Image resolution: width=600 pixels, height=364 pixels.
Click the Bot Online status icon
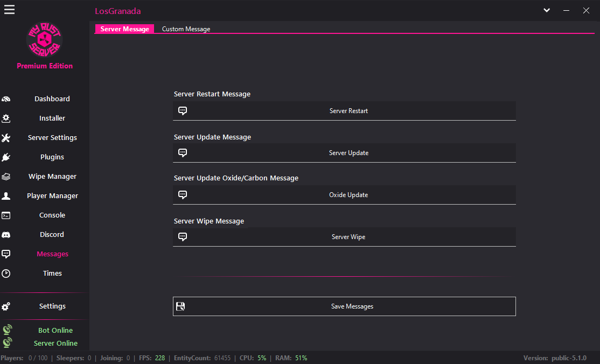coord(7,330)
